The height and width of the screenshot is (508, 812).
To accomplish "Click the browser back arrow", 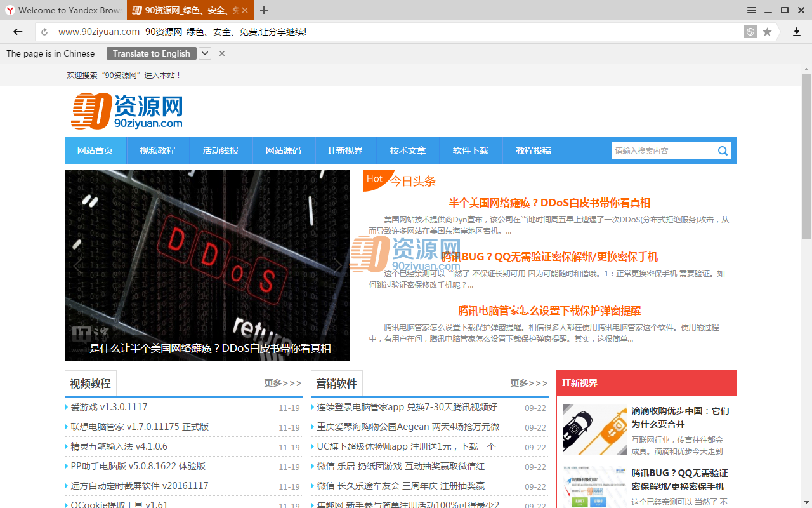I will (18, 32).
